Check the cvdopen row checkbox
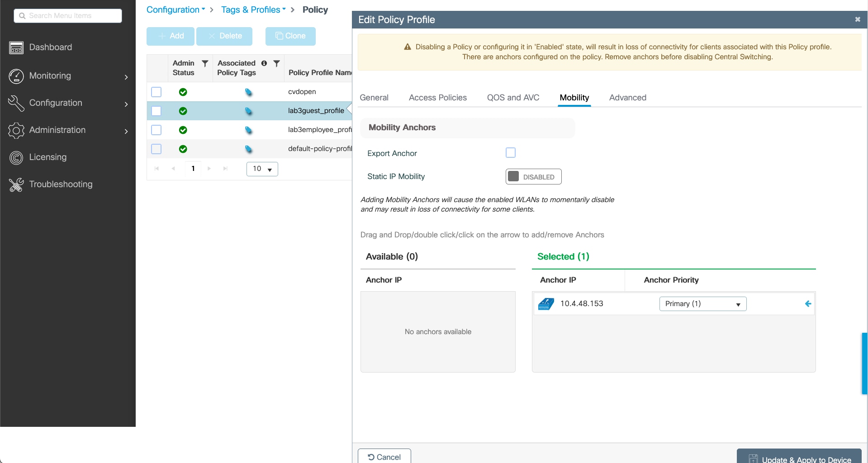 157,92
